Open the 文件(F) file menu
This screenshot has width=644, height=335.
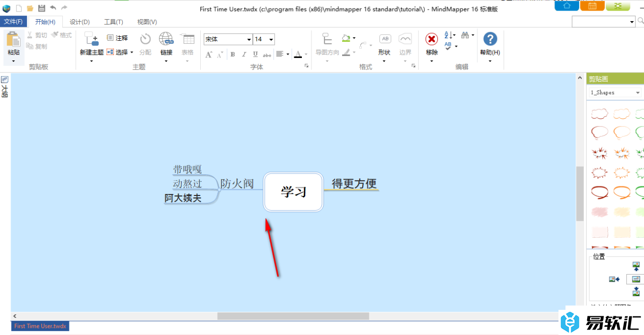[x=14, y=22]
